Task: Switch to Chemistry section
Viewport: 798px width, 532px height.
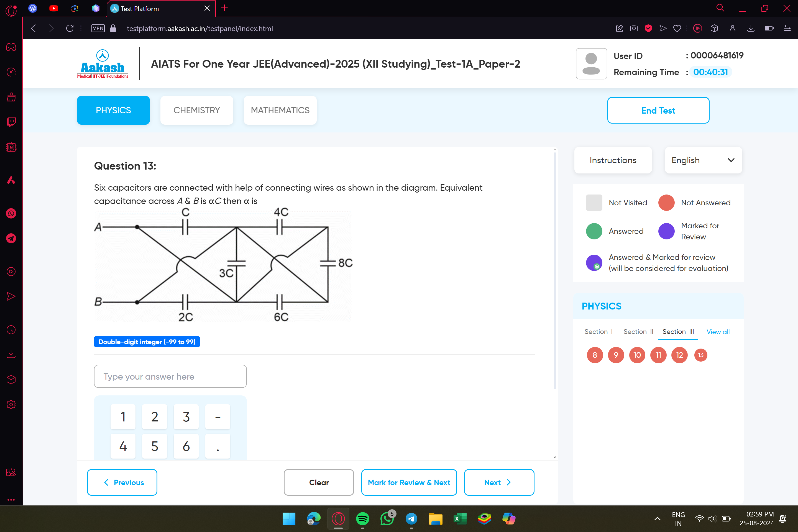Action: click(196, 110)
